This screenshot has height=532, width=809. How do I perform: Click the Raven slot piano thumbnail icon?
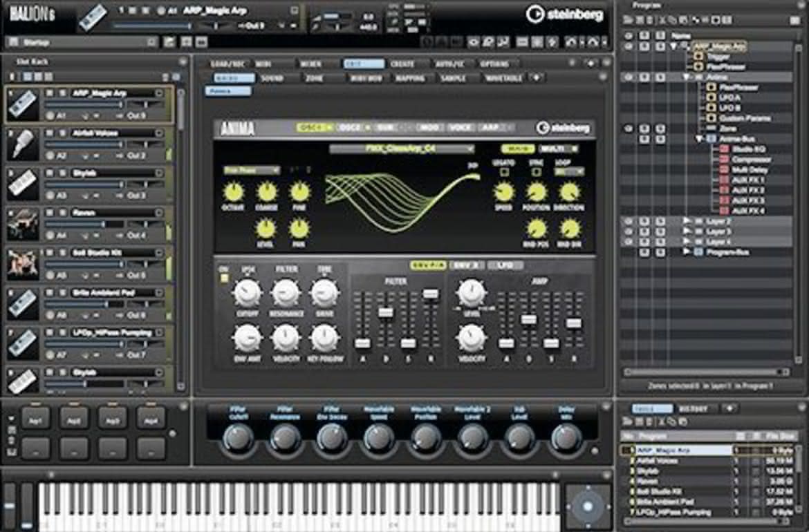[x=23, y=225]
